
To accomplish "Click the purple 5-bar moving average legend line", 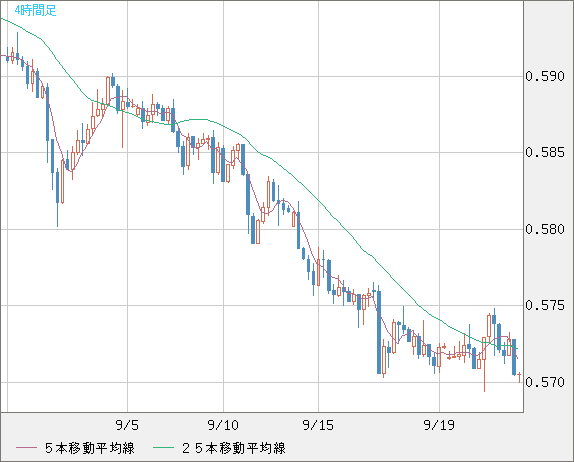I will click(x=26, y=448).
